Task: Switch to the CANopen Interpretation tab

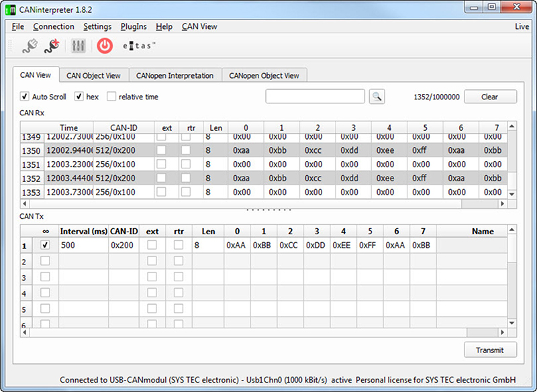Action: pyautogui.click(x=175, y=76)
